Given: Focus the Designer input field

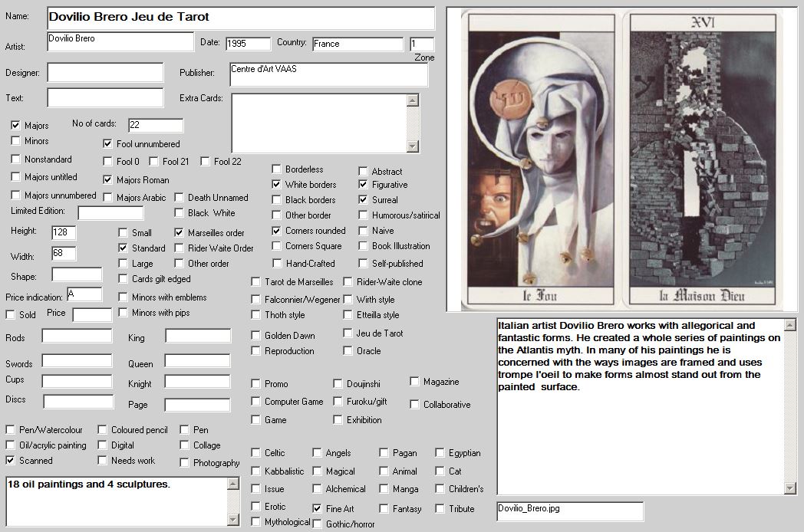Looking at the screenshot, I should click(x=105, y=72).
